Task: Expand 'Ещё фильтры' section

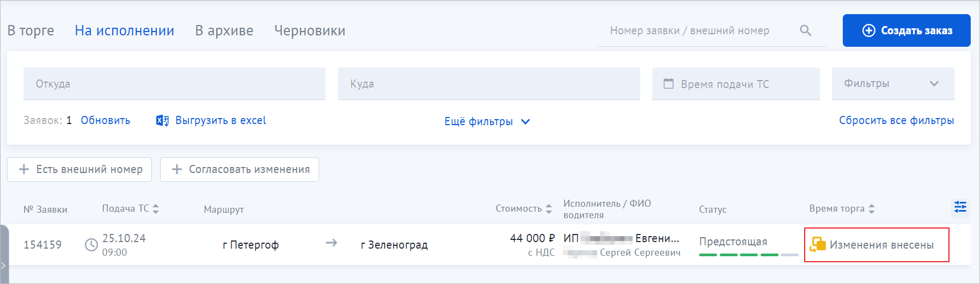Action: pyautogui.click(x=487, y=121)
